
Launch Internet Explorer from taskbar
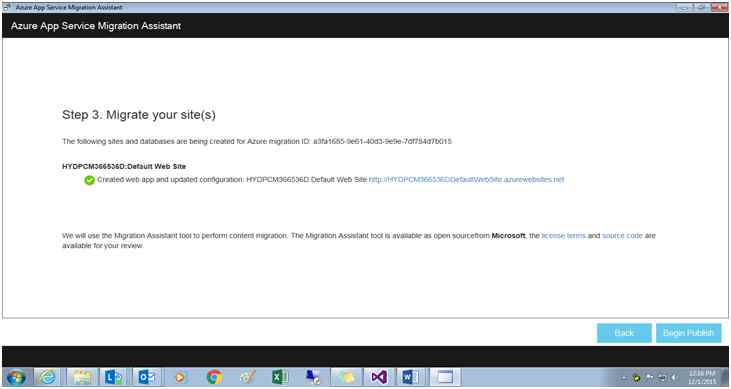[48, 377]
